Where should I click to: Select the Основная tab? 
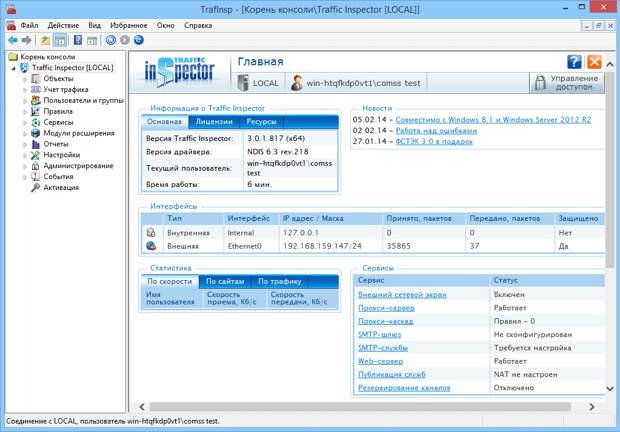click(x=164, y=122)
